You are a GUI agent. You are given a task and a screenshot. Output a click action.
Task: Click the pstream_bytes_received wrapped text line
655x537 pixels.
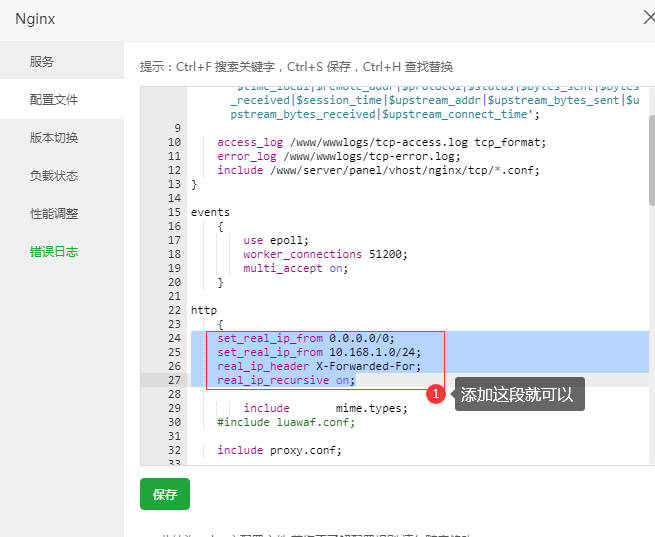click(x=385, y=114)
